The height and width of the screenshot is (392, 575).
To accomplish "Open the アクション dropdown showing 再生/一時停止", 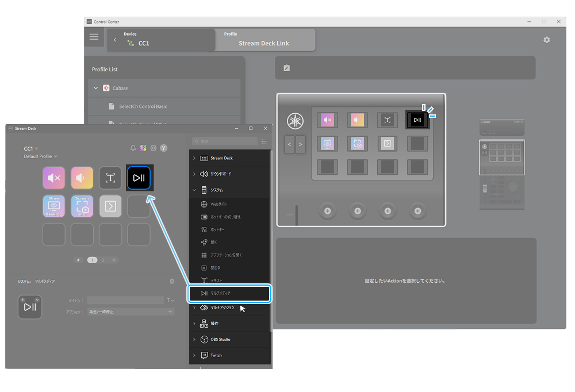I will pyautogui.click(x=131, y=310).
